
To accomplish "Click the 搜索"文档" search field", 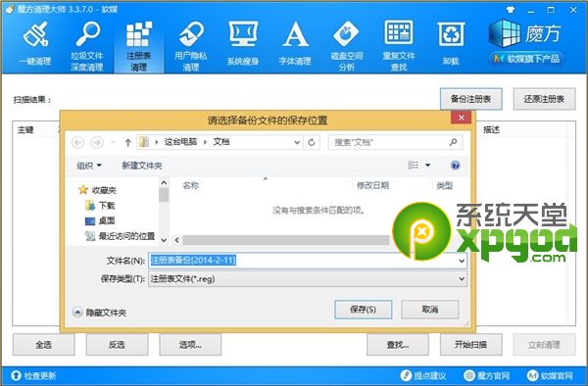I will [x=395, y=142].
